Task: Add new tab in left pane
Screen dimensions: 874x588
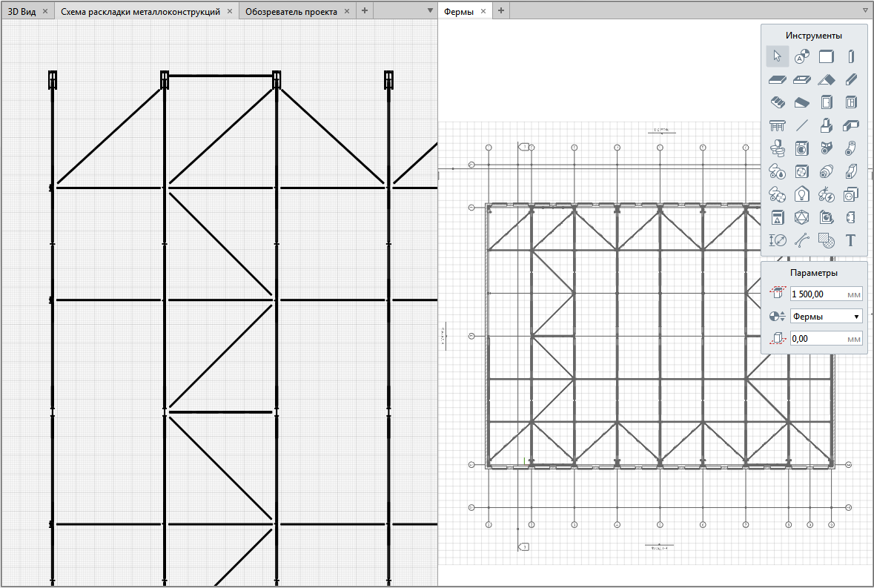Action: (365, 10)
